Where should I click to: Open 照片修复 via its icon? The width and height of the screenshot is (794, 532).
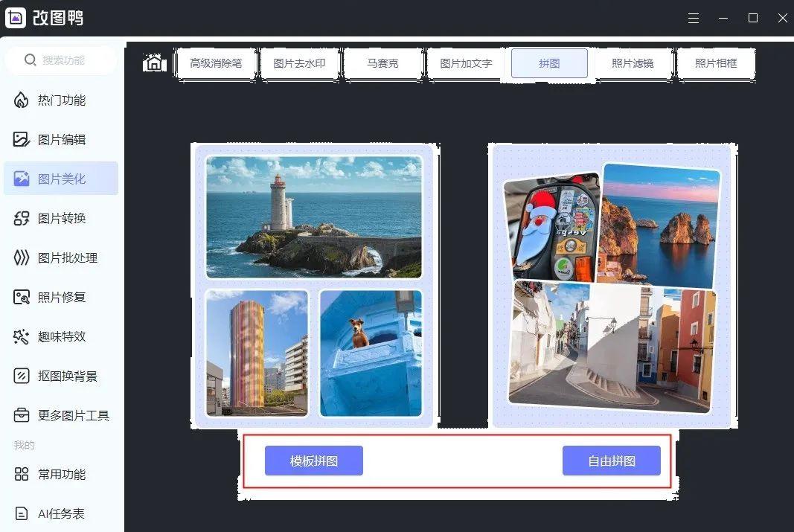pos(22,298)
